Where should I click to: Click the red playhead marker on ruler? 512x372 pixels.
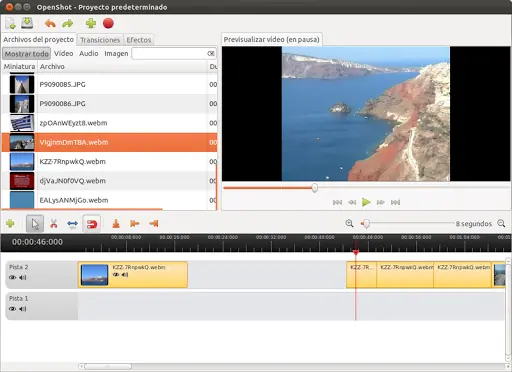pos(356,252)
